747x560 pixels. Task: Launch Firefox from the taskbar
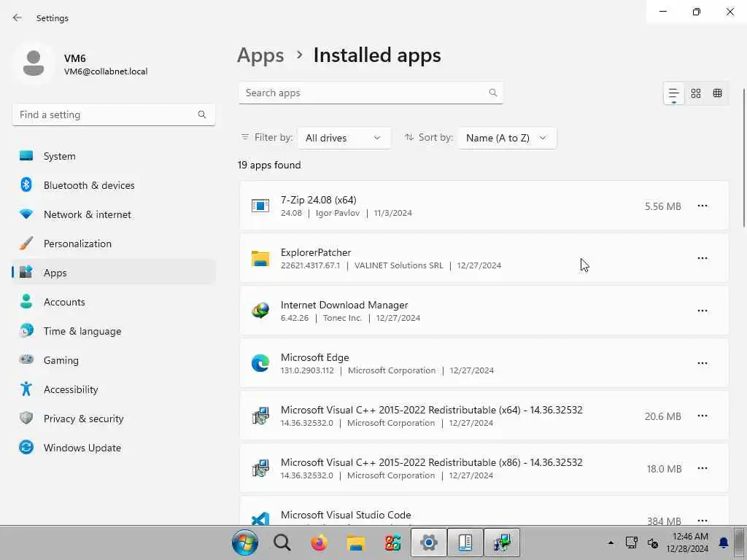(319, 542)
